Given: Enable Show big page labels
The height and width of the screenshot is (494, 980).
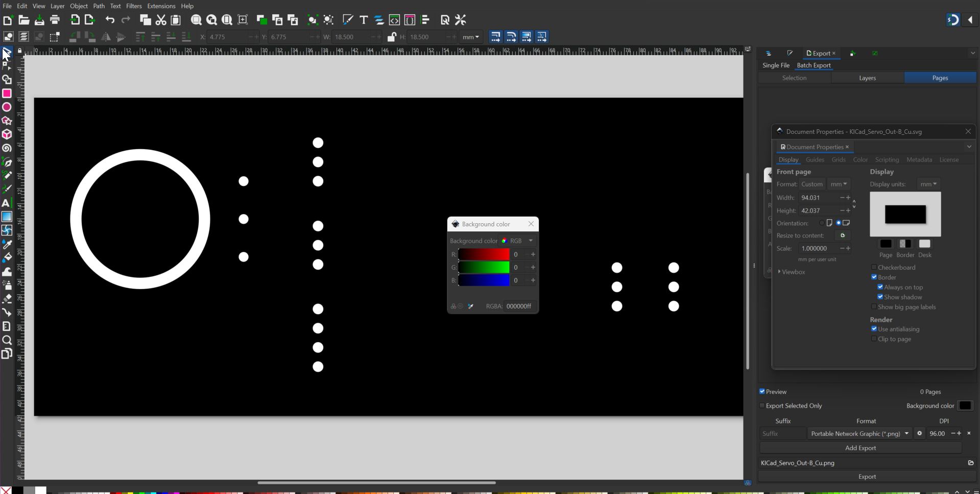Looking at the screenshot, I should point(874,307).
